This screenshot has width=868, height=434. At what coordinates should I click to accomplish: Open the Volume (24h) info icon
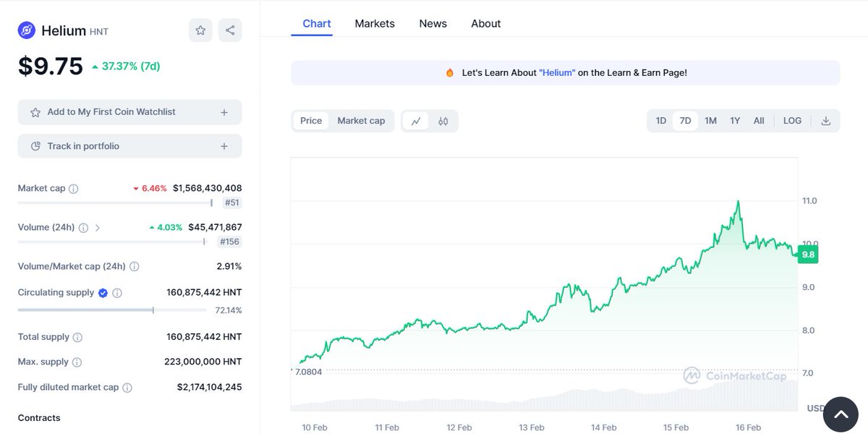coord(83,228)
